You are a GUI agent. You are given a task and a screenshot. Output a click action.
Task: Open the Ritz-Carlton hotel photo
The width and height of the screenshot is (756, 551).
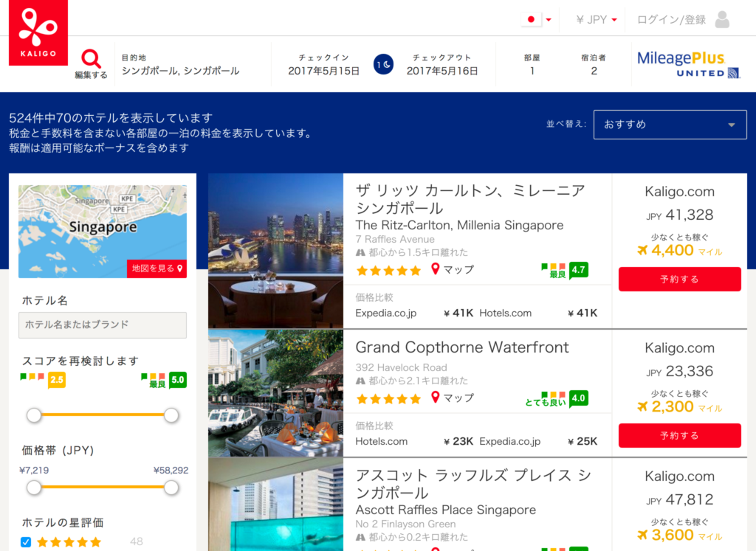(275, 251)
